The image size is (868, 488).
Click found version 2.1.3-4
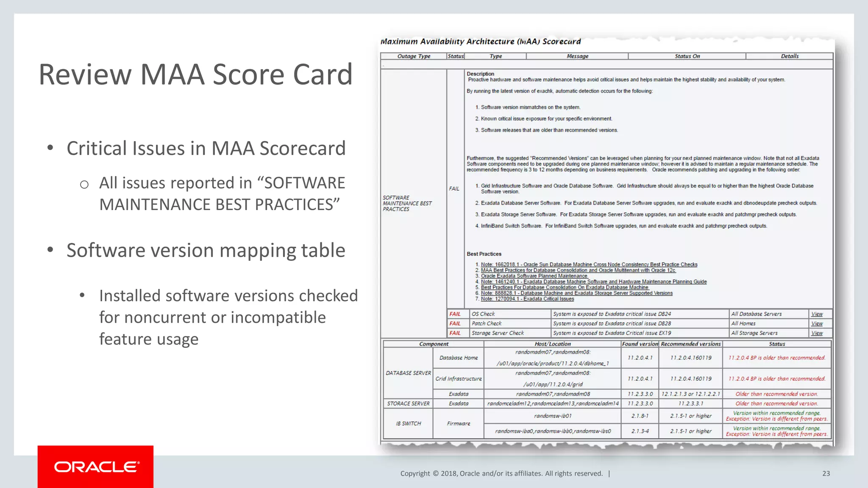640,431
